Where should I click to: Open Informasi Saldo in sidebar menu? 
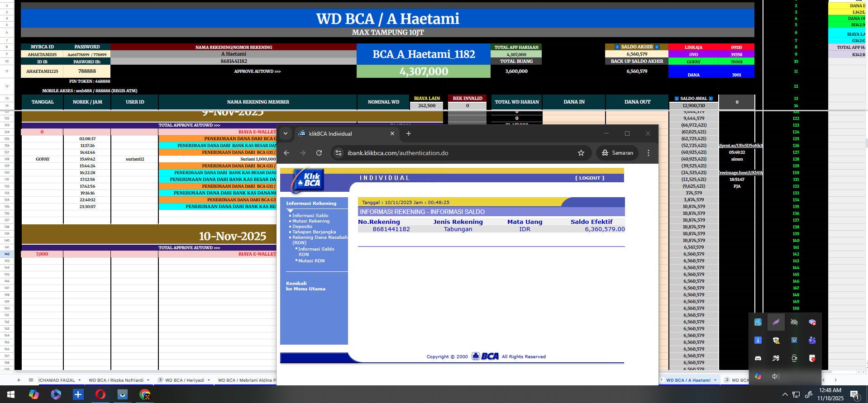(310, 216)
